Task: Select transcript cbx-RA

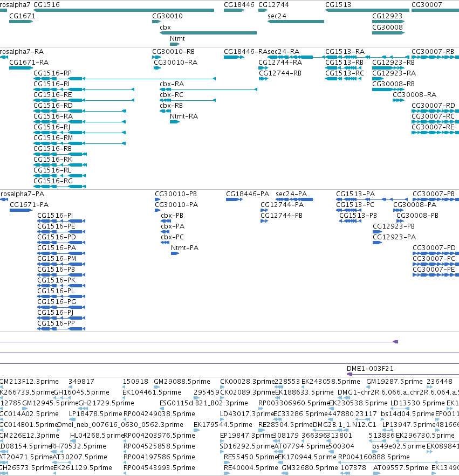Action: click(x=172, y=84)
